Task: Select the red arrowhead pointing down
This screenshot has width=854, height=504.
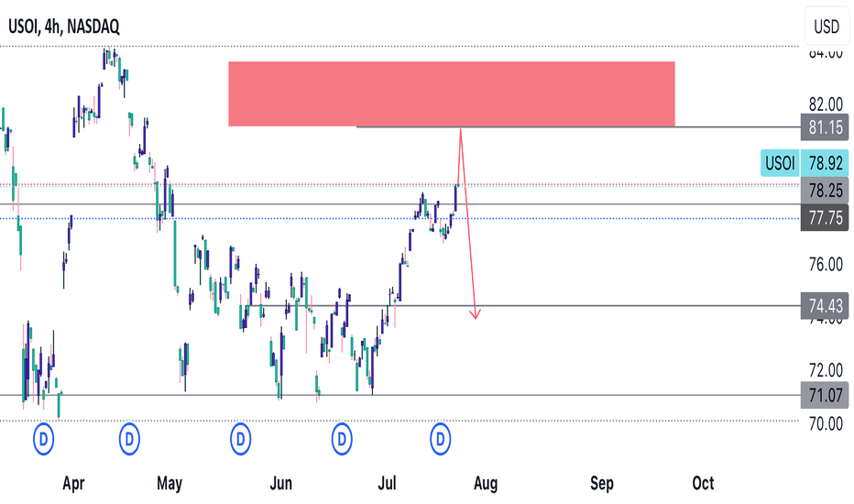Action: 476,313
